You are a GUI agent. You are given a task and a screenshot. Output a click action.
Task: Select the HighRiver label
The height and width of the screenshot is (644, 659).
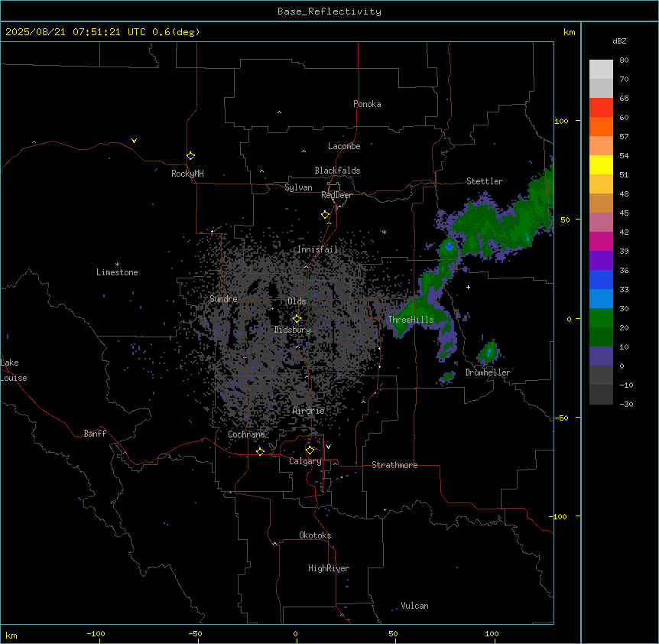329,568
